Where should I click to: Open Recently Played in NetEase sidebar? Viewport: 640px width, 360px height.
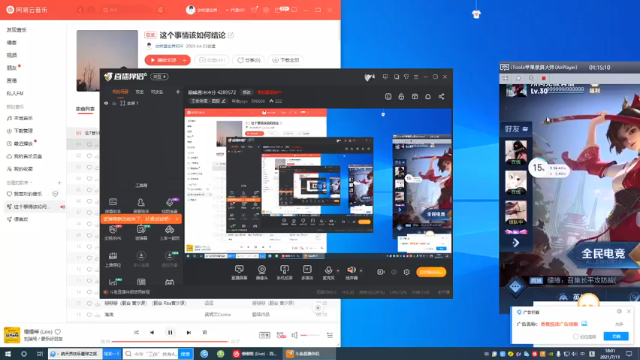[20, 144]
